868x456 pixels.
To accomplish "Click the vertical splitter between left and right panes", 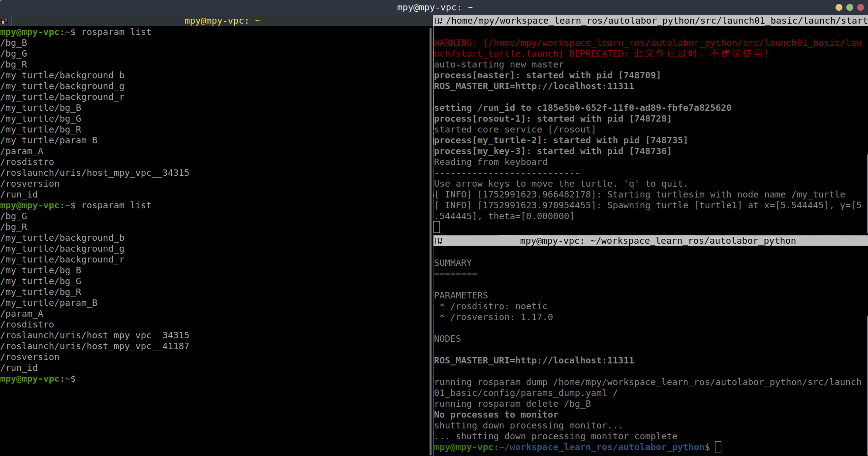I will (x=432, y=236).
